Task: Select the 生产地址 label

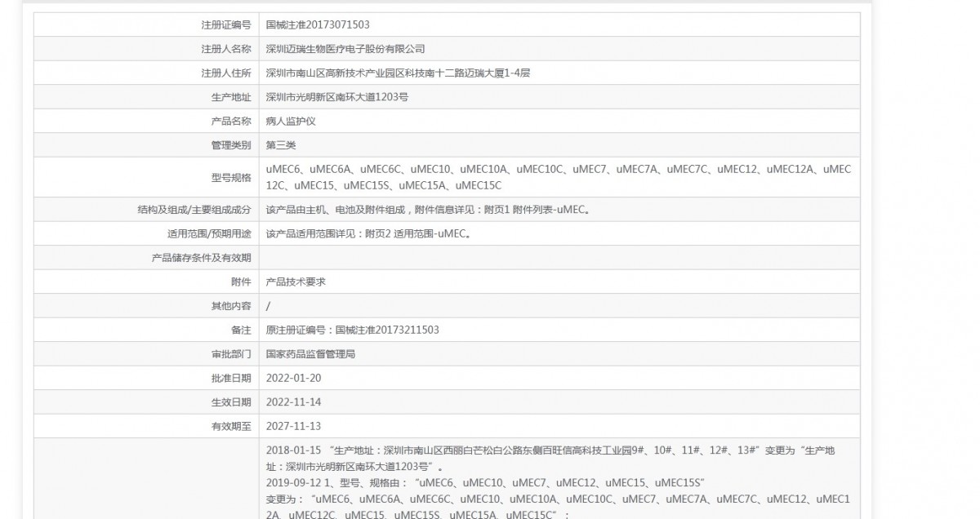Action: click(231, 97)
